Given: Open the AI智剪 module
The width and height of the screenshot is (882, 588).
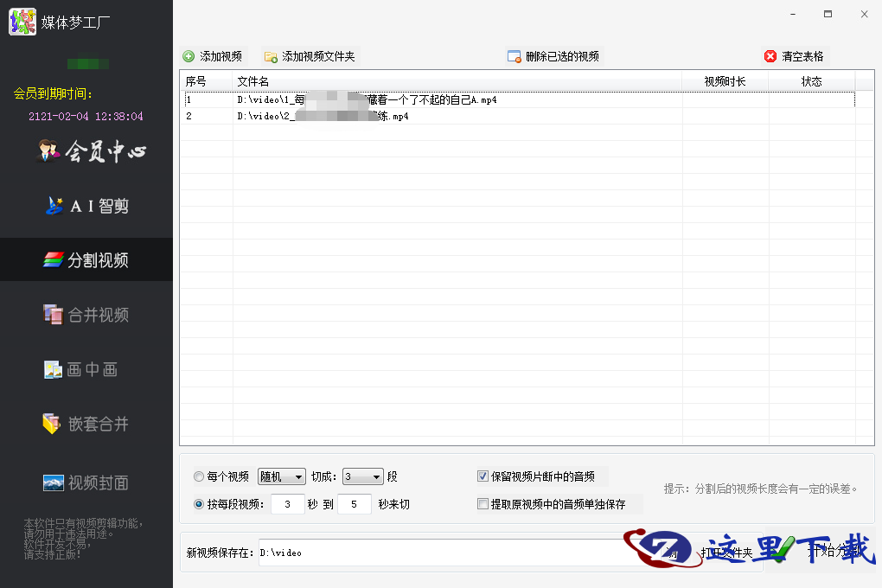Looking at the screenshot, I should click(87, 206).
